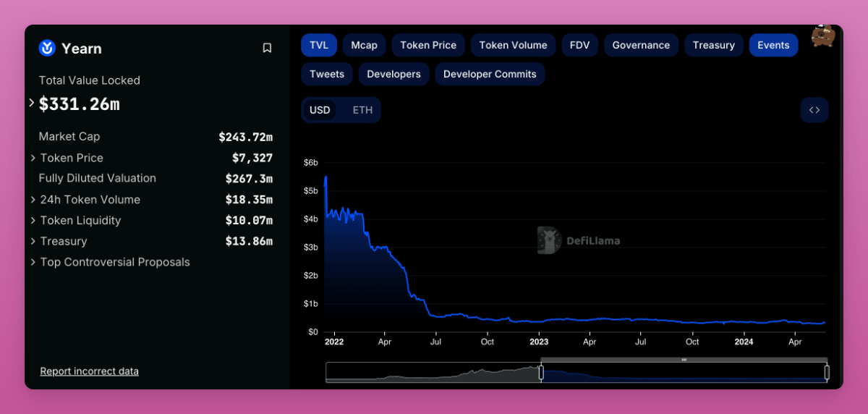
Task: Expand the 24h Token Volume details
Action: (x=33, y=200)
